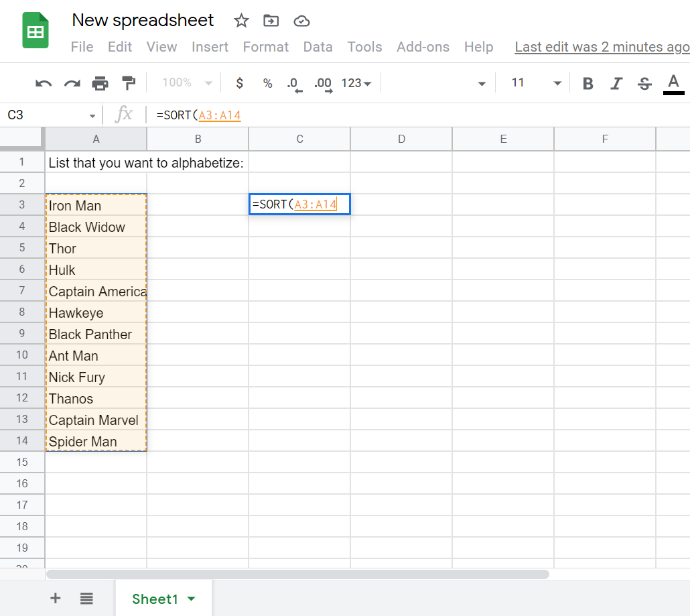Check the cloud save status icon
690x616 pixels.
[x=301, y=21]
